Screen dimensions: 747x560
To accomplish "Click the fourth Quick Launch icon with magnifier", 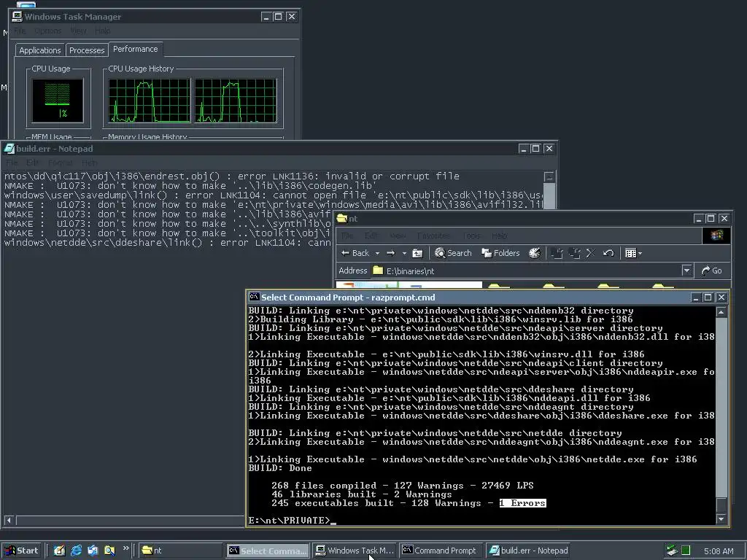I will click(x=109, y=551).
